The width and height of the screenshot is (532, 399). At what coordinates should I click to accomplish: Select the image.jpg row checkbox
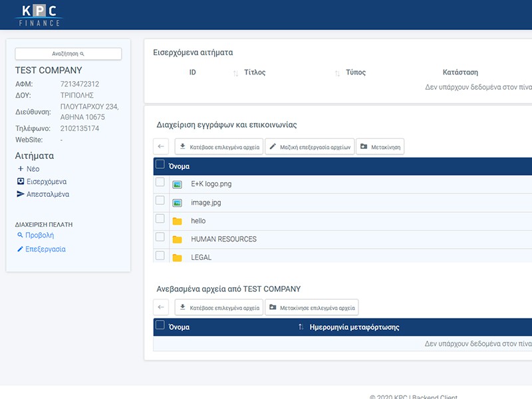point(160,200)
